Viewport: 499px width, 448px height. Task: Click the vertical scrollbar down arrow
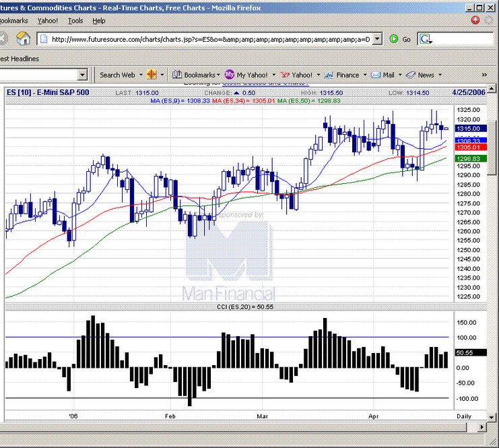point(492,417)
